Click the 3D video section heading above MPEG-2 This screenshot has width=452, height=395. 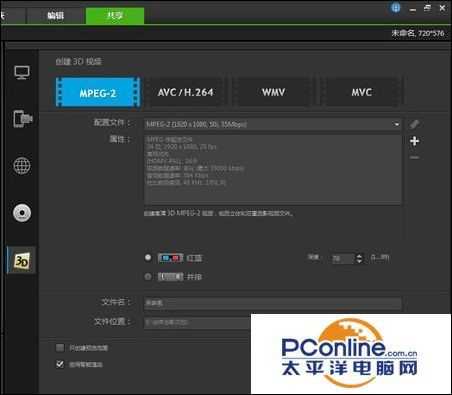79,61
